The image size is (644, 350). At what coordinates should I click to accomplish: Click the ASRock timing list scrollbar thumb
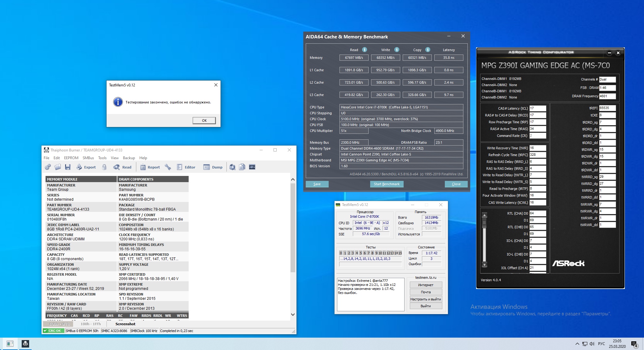(484, 222)
